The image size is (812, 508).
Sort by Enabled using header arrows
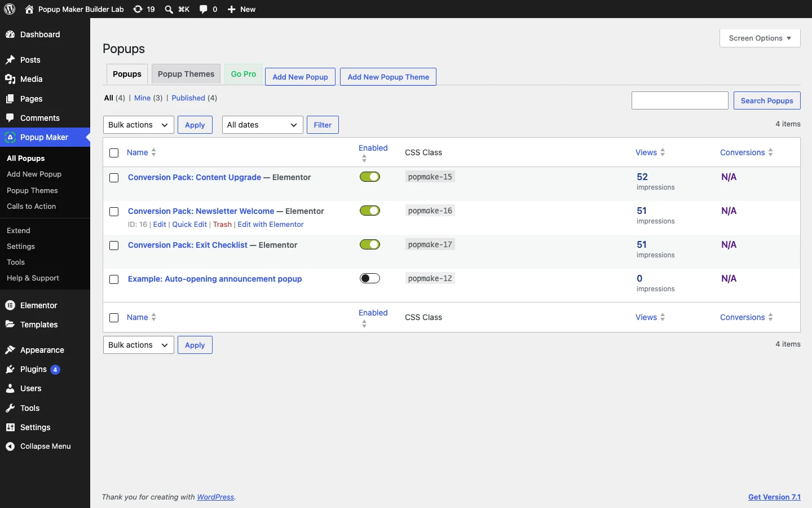(364, 159)
